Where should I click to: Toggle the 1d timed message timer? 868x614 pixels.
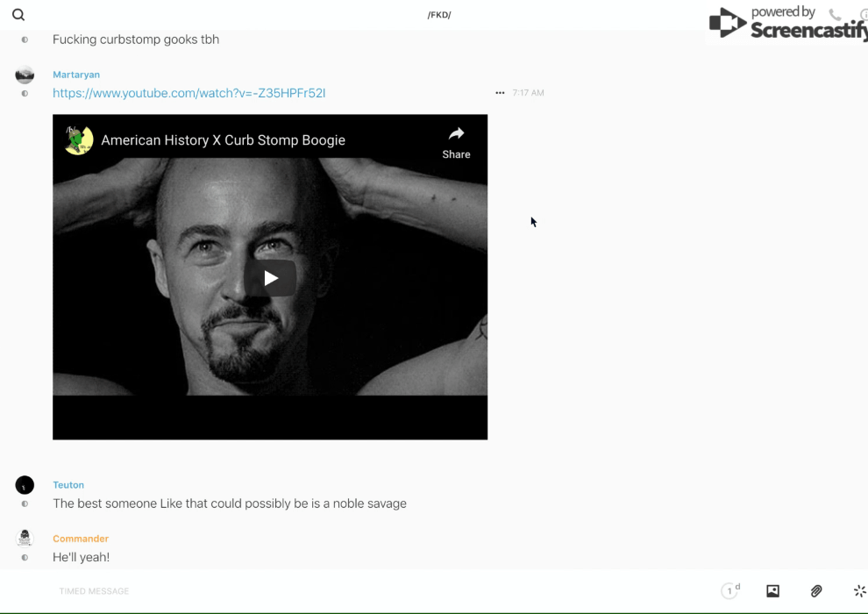coord(730,591)
